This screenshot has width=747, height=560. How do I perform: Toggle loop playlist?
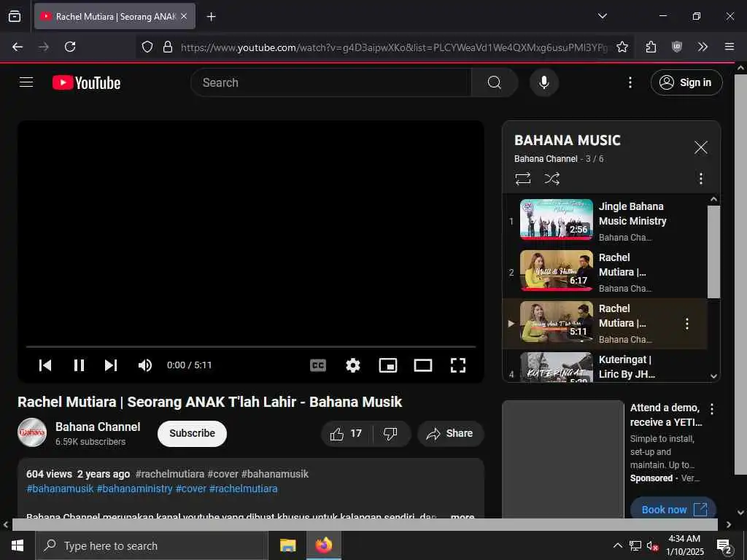pyautogui.click(x=522, y=179)
